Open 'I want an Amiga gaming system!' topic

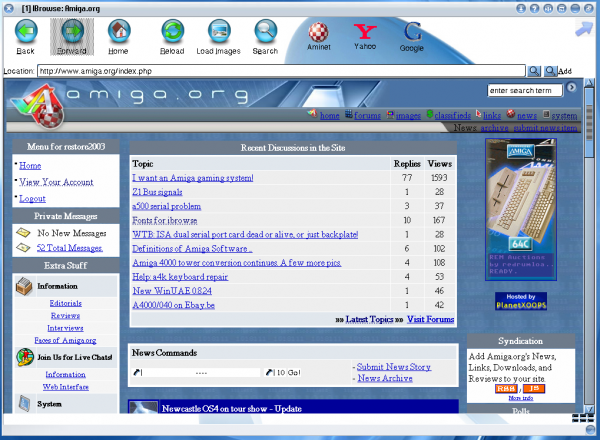click(193, 178)
